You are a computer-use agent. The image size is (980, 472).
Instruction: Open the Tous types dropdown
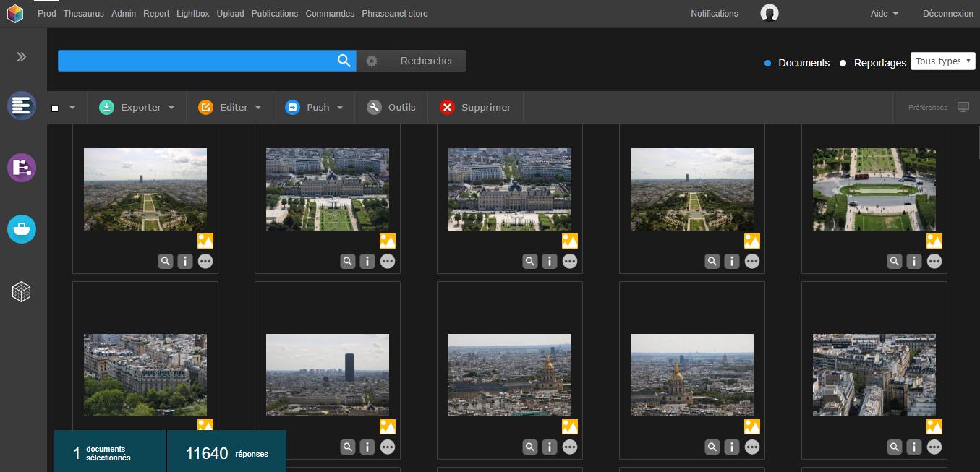[943, 61]
